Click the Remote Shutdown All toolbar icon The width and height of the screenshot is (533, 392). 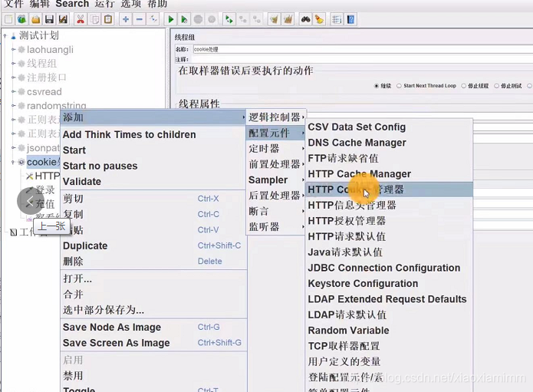point(257,19)
